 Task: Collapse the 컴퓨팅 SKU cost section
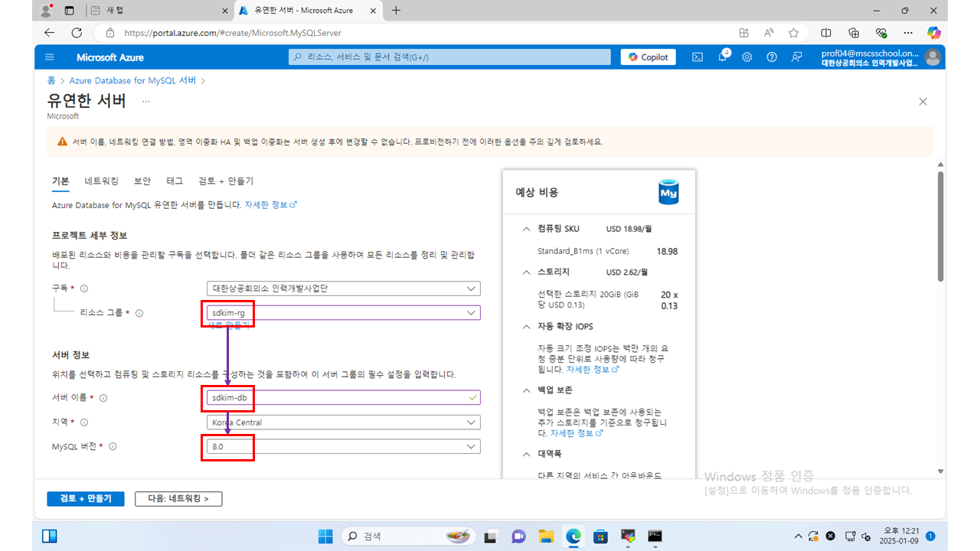[x=526, y=229]
